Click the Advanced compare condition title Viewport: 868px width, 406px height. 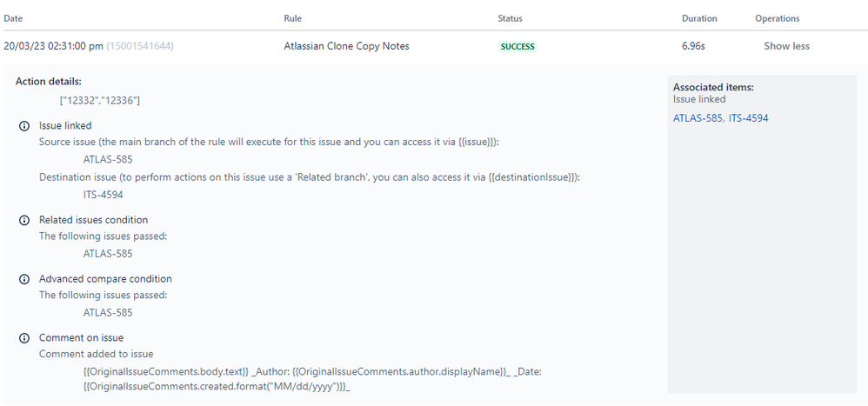105,279
